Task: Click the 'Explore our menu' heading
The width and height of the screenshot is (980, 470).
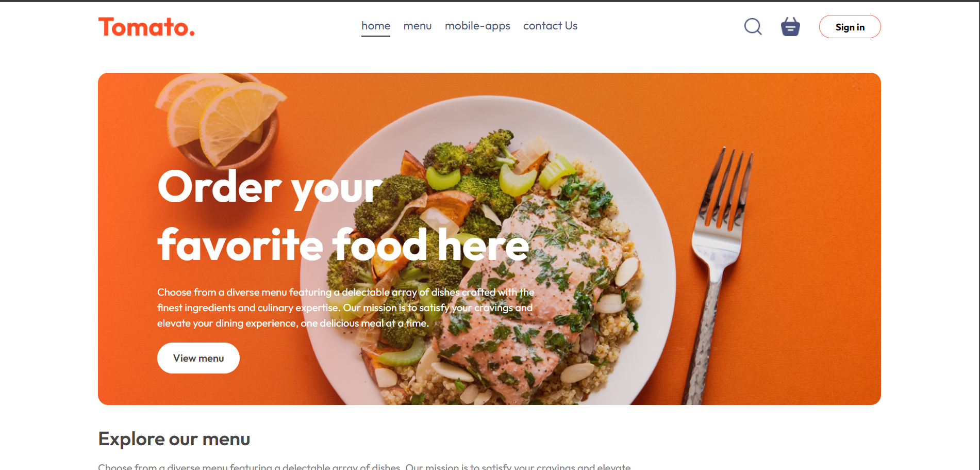Action: (x=174, y=439)
